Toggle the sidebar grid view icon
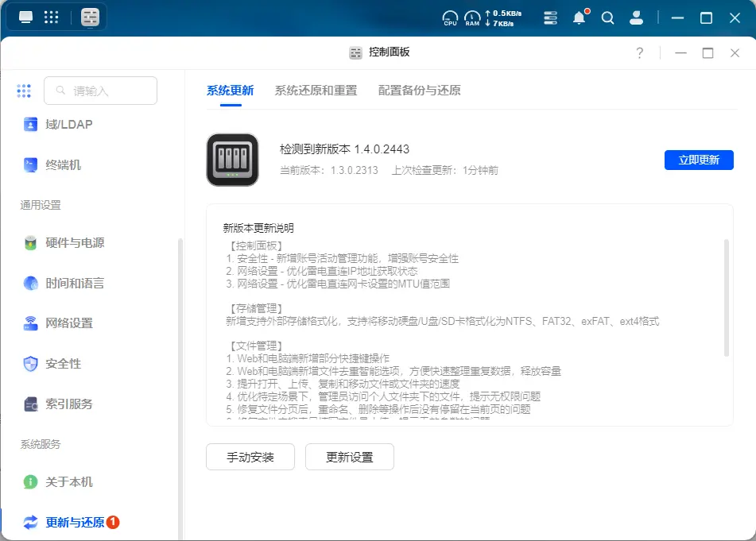Viewport: 756px width, 541px height. click(x=24, y=91)
